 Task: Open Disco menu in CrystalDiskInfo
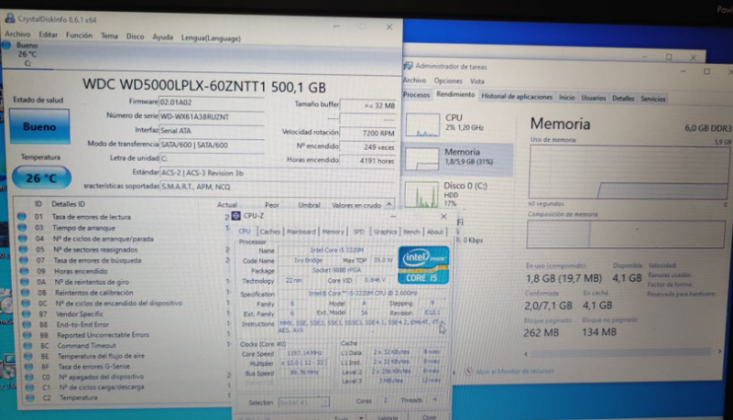[x=135, y=36]
